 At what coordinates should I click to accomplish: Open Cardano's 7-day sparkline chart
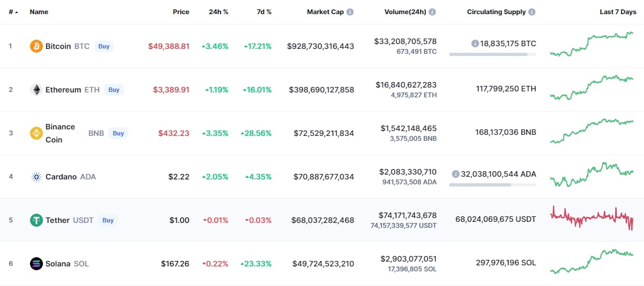[592, 175]
